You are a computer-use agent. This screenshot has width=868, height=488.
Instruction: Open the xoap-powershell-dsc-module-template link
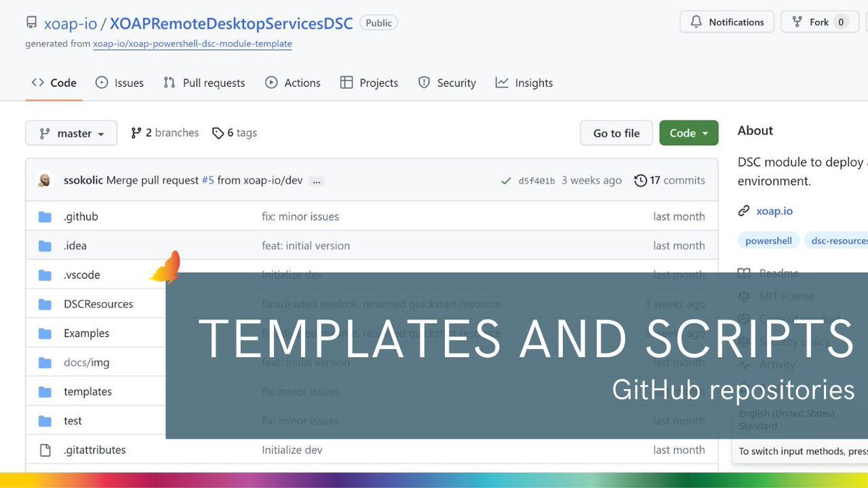192,43
